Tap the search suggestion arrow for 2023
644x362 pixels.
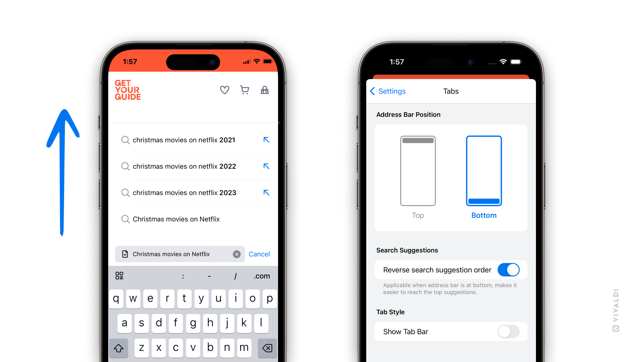266,193
